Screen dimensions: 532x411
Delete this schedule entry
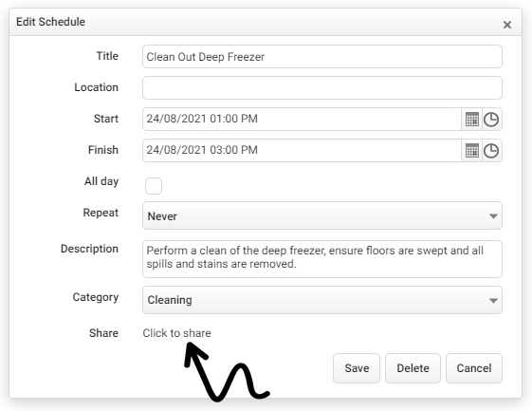413,368
